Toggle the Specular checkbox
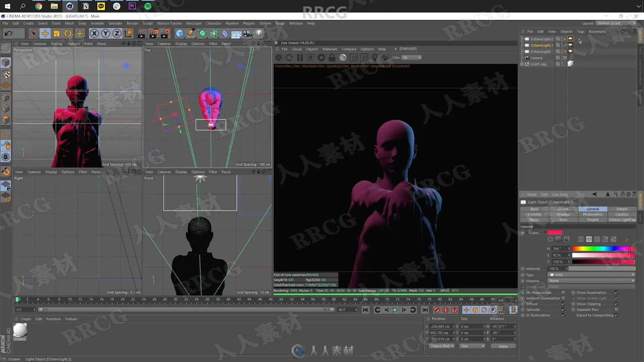Image resolution: width=644 pixels, height=362 pixels. pyautogui.click(x=563, y=310)
